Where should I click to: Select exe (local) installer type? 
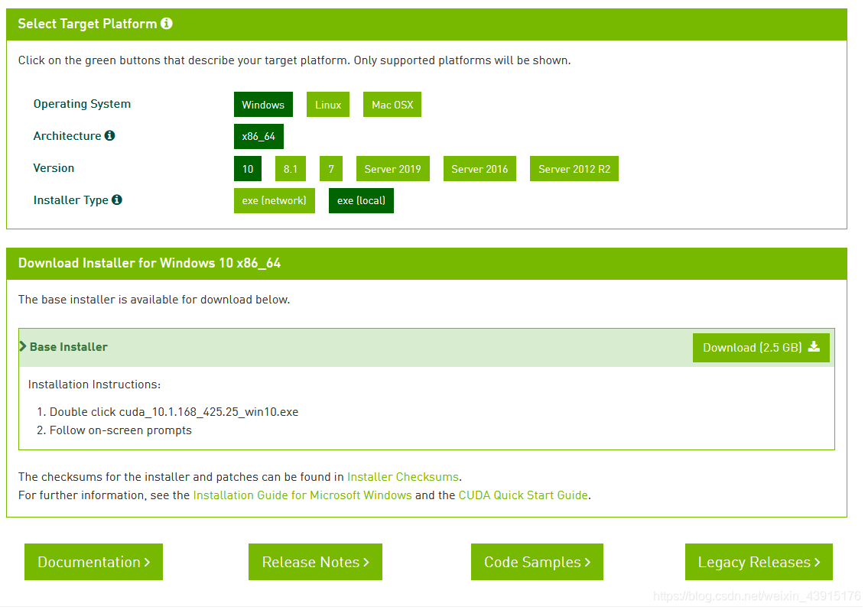point(361,200)
